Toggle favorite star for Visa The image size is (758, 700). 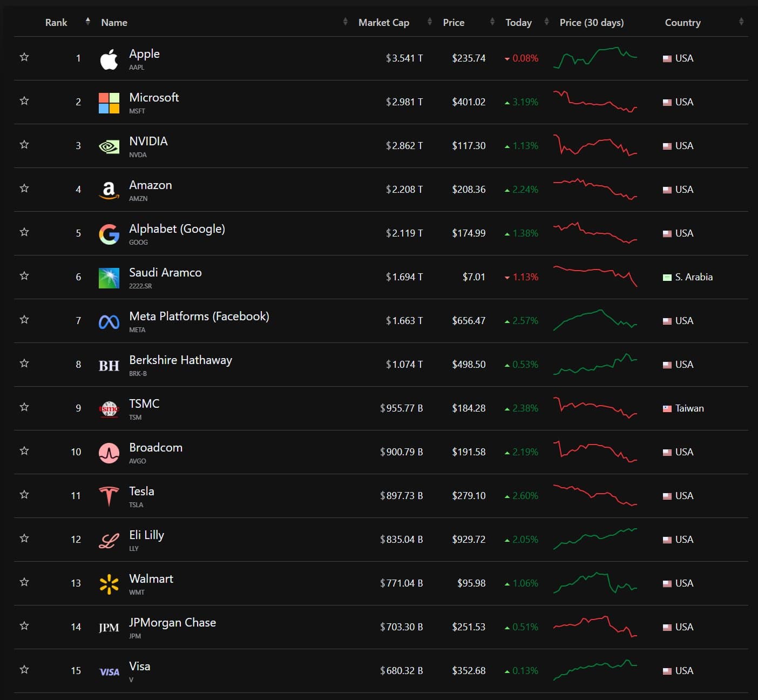[x=24, y=669]
